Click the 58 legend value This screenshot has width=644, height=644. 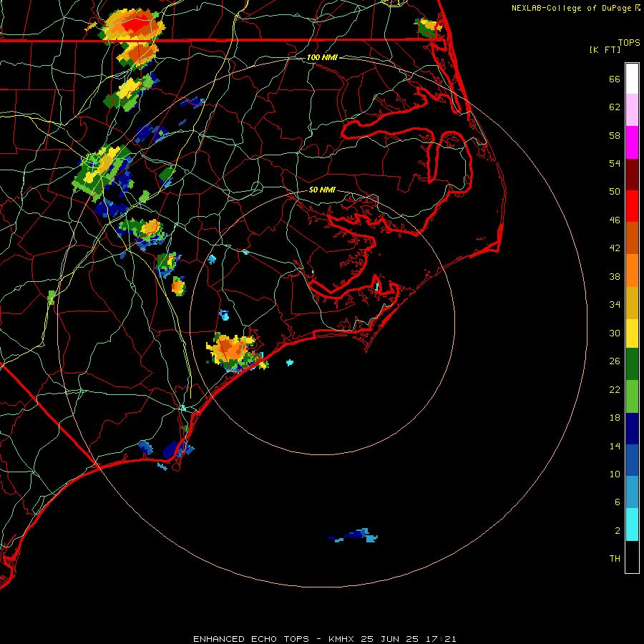click(615, 135)
